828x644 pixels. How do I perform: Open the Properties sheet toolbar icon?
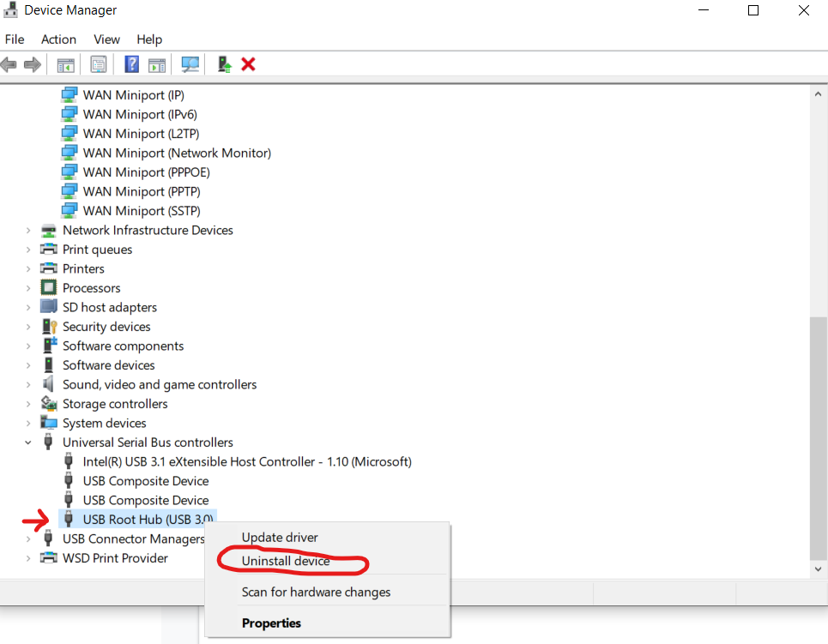[x=98, y=65]
